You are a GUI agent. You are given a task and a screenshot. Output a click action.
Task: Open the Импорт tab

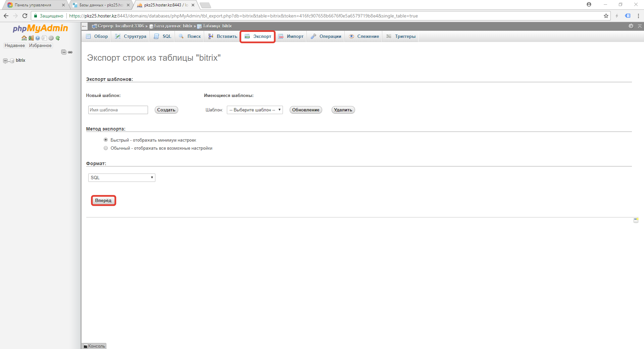pos(291,36)
